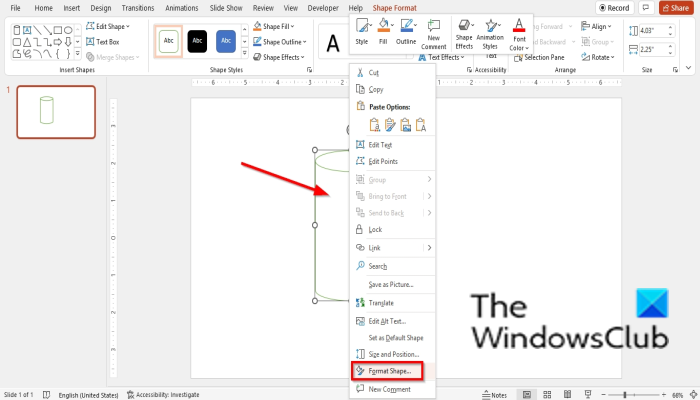Click the paste as picture icon
700x400 pixels.
(x=405, y=125)
